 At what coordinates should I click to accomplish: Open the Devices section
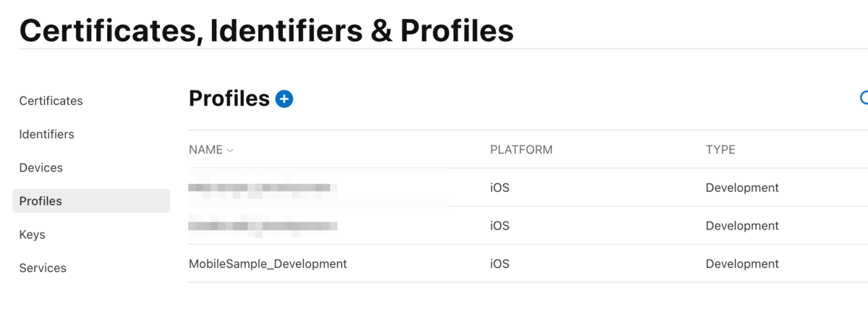point(41,167)
